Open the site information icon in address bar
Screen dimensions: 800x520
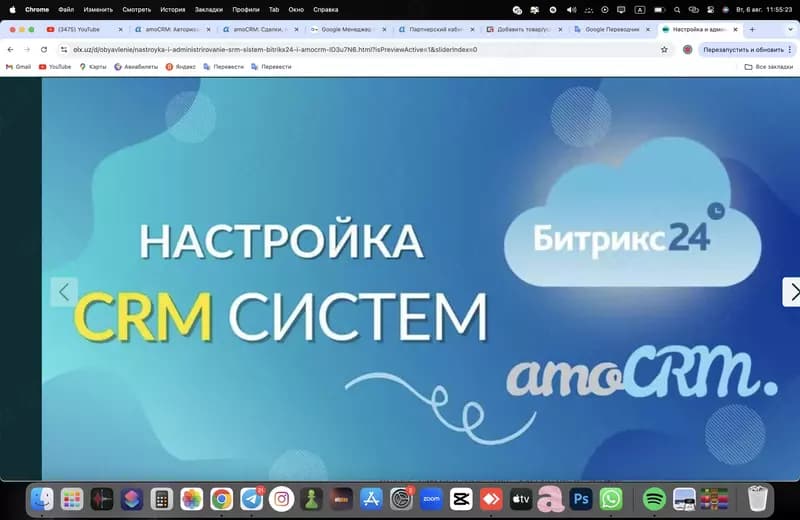(x=64, y=49)
